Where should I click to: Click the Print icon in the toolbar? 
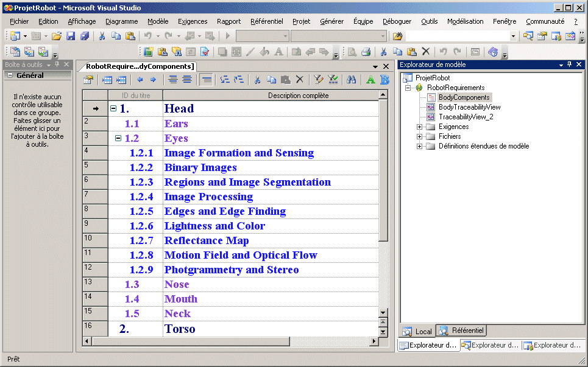366,52
